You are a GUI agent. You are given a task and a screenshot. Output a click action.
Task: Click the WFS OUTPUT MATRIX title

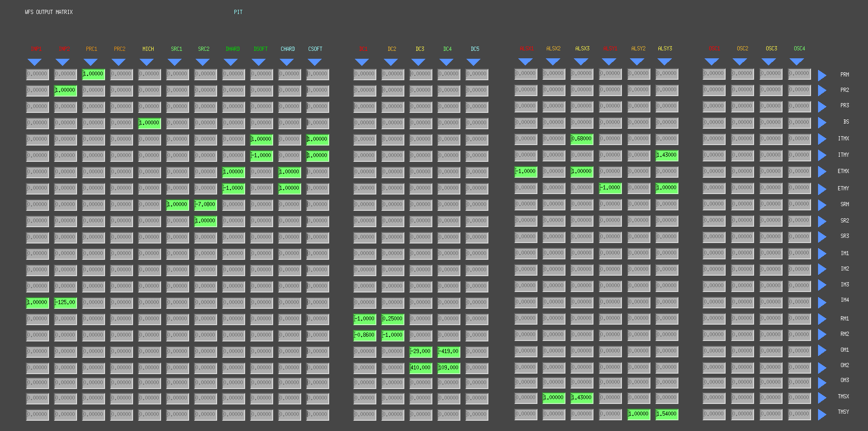coord(49,12)
